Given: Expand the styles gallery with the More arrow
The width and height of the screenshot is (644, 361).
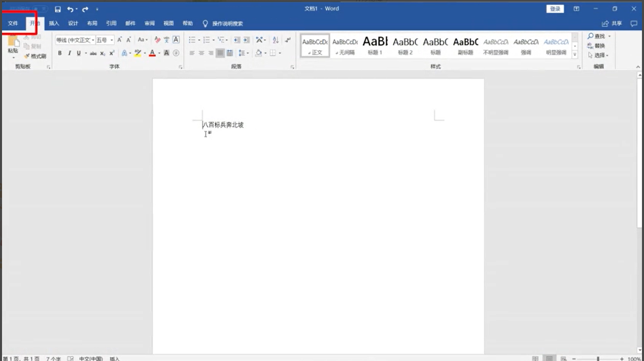Looking at the screenshot, I should pos(575,54).
